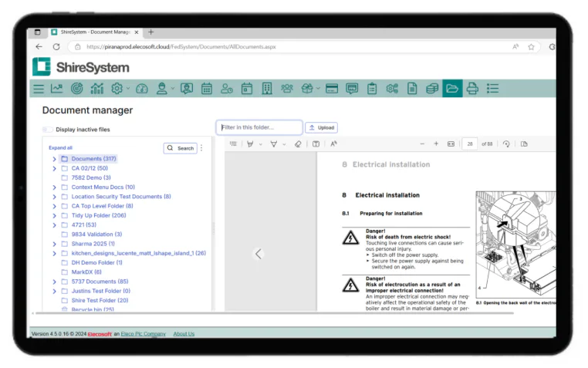
Task: Open the settings gear dropdown arrow
Action: [128, 89]
